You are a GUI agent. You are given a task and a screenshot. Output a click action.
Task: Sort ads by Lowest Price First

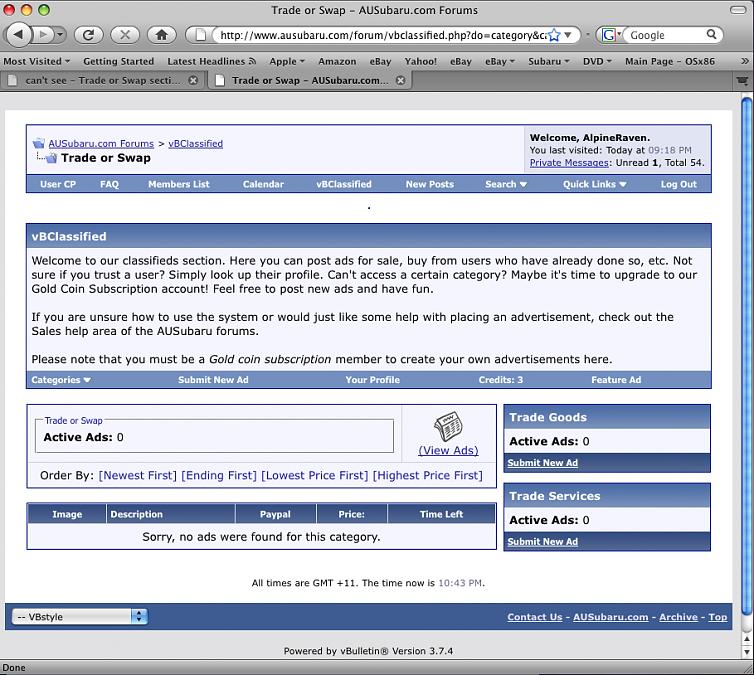pos(314,475)
